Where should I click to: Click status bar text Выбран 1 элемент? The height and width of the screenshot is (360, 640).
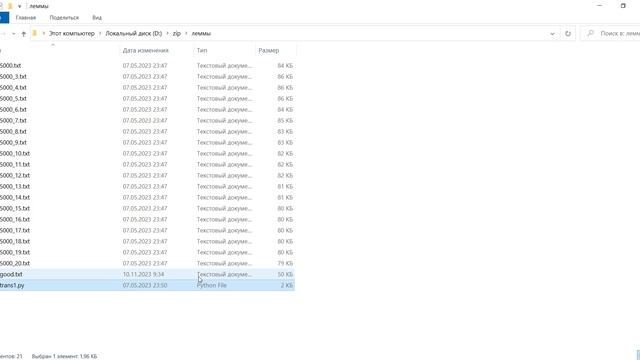[64, 356]
